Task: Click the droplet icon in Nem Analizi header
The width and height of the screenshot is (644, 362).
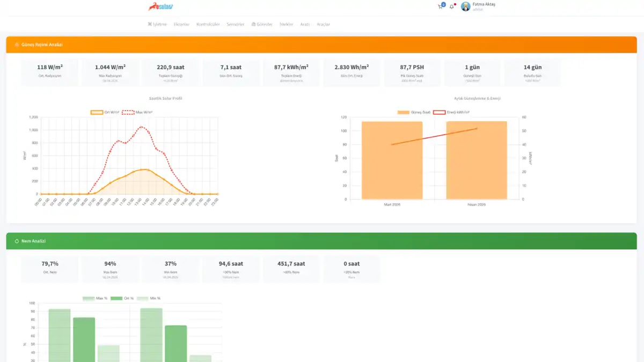Action: point(17,241)
